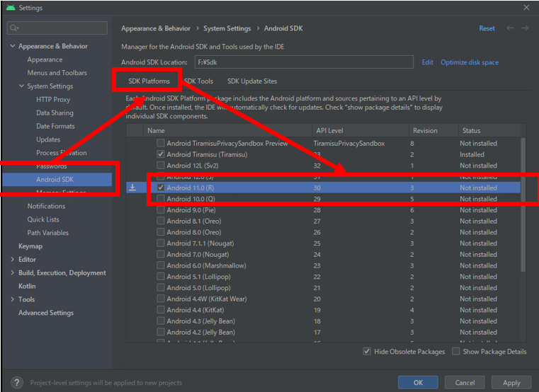The image size is (539, 392).
Task: Select the Android 4.4W (KitKat Wear) row
Action: click(x=323, y=299)
